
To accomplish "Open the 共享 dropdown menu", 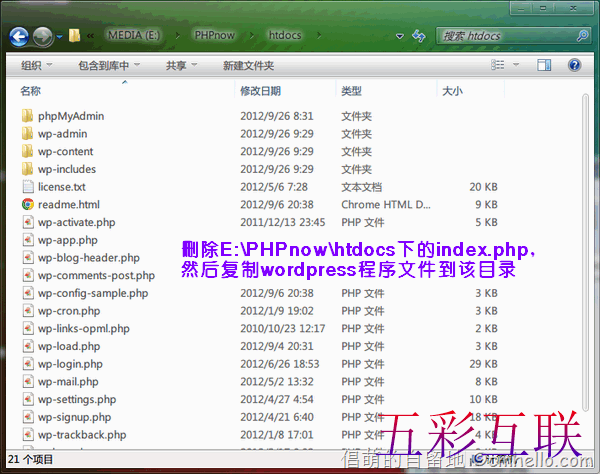I will click(180, 66).
